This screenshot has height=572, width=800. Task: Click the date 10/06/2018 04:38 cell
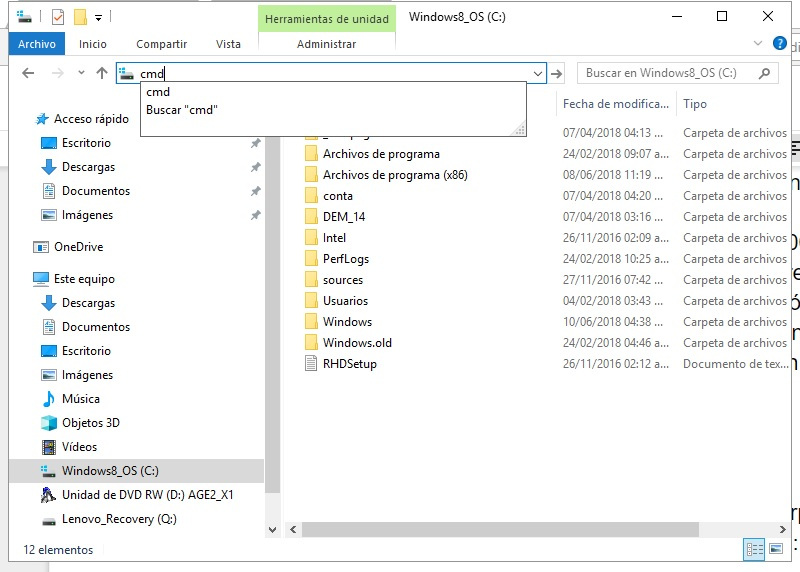coord(613,322)
